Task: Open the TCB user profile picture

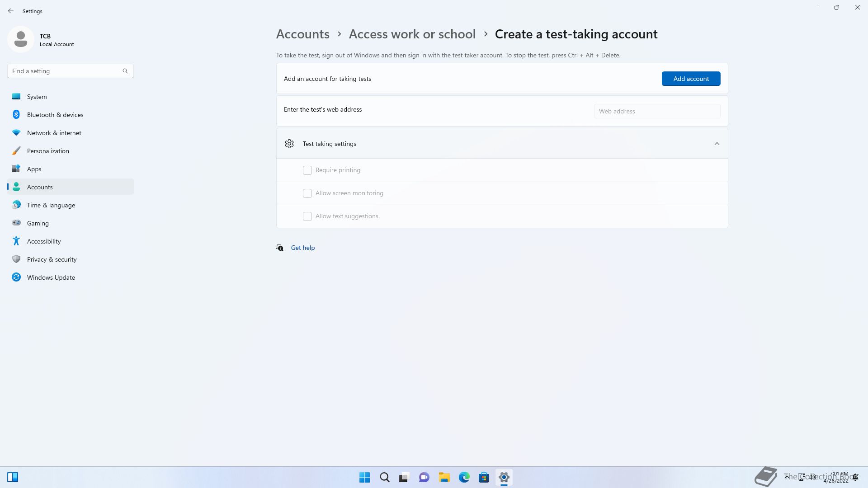Action: click(21, 39)
